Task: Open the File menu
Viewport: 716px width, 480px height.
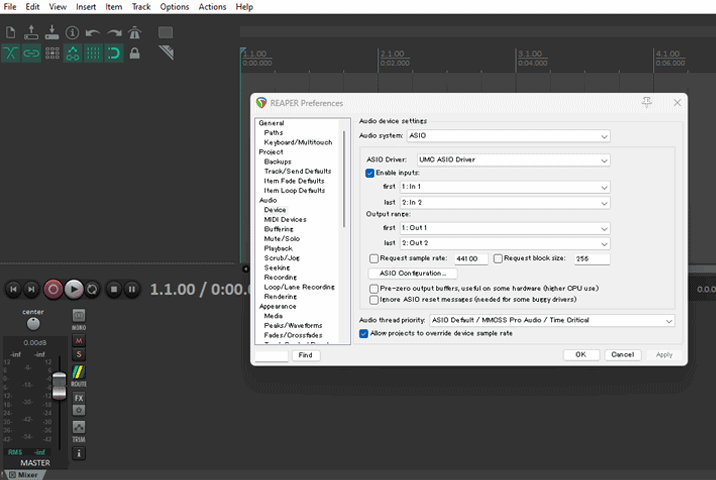Action: (x=10, y=7)
